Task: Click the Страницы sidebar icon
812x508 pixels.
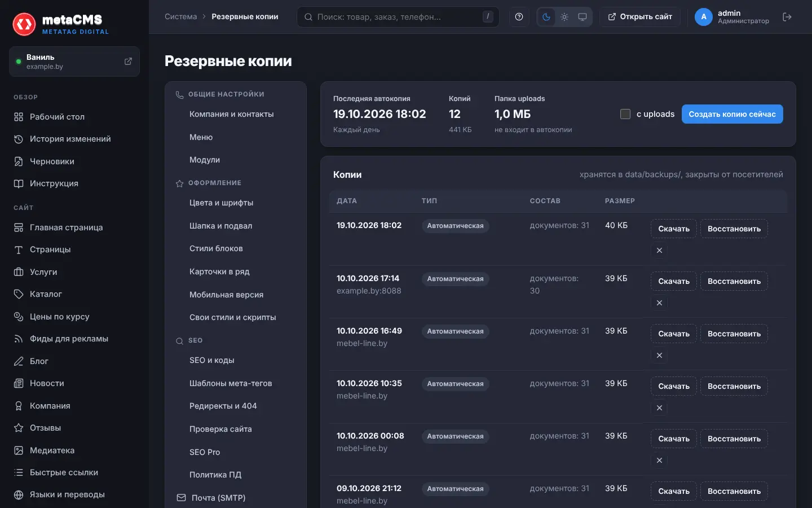Action: tap(19, 249)
